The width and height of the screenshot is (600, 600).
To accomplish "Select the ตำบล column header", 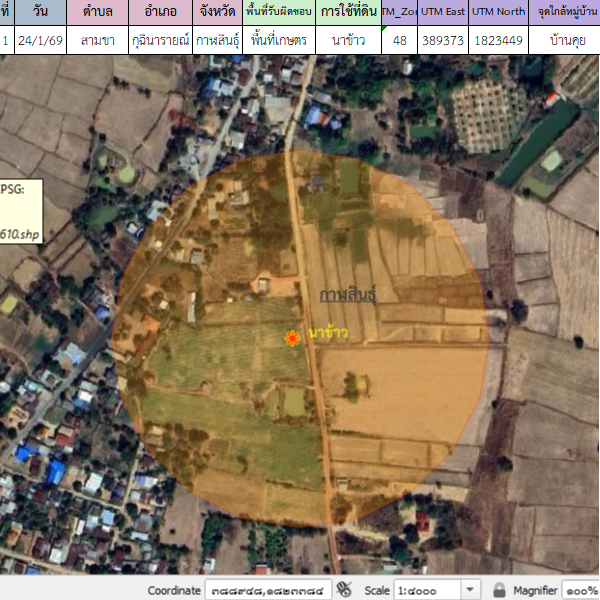I will pos(97,12).
